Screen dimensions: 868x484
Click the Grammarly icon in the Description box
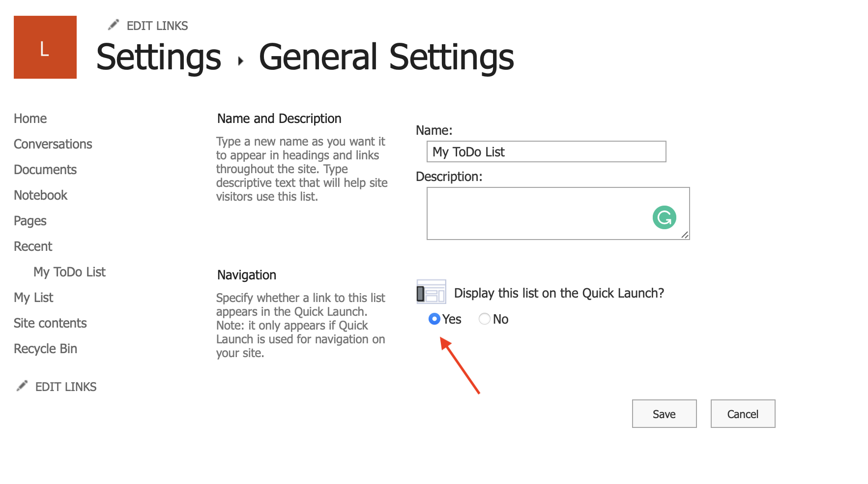coord(664,217)
